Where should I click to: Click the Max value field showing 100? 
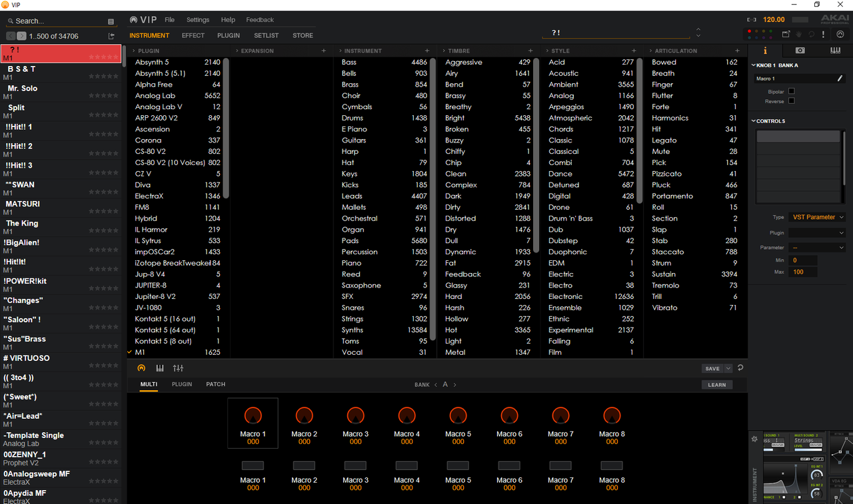pos(803,272)
